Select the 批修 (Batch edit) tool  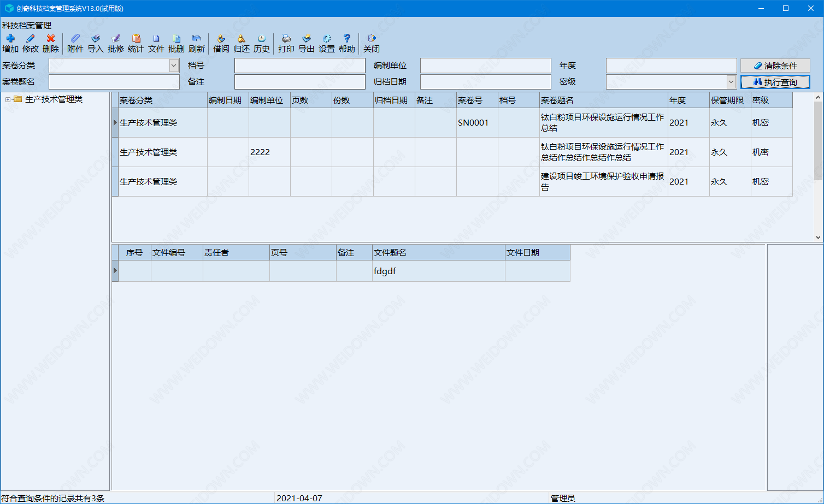tap(116, 43)
